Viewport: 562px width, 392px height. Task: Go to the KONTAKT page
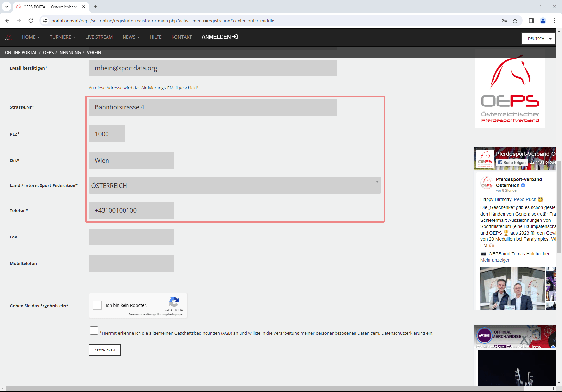pos(181,37)
